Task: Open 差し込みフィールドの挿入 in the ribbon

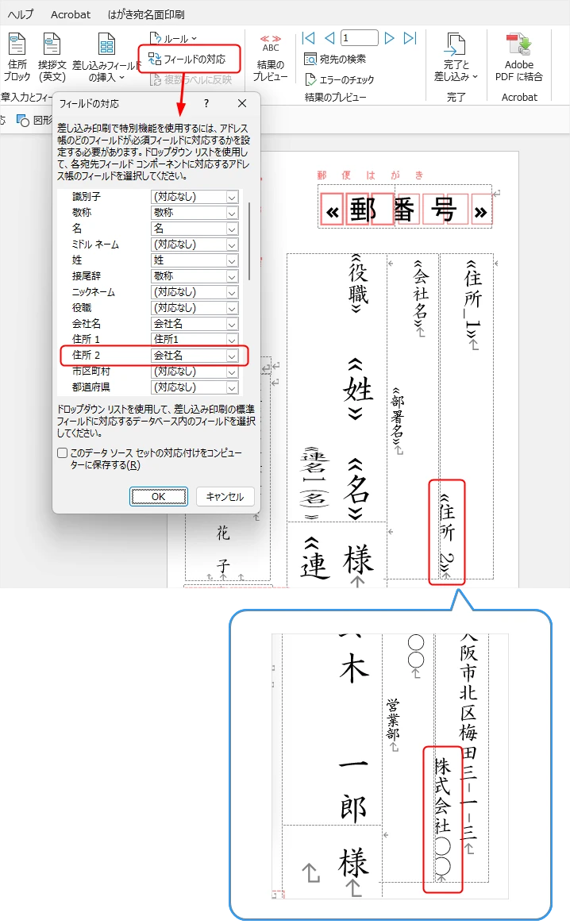Action: pyautogui.click(x=106, y=57)
